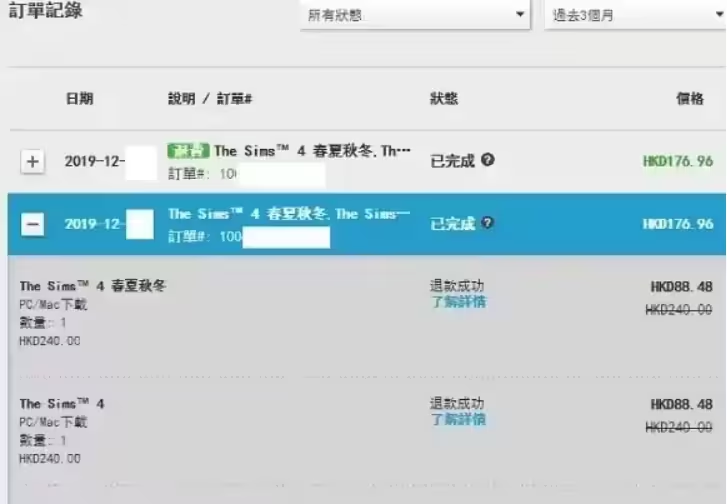Click HKD88.48 refund price for The Sims 4 item
Image resolution: width=727 pixels, height=504 pixels.
click(x=682, y=405)
